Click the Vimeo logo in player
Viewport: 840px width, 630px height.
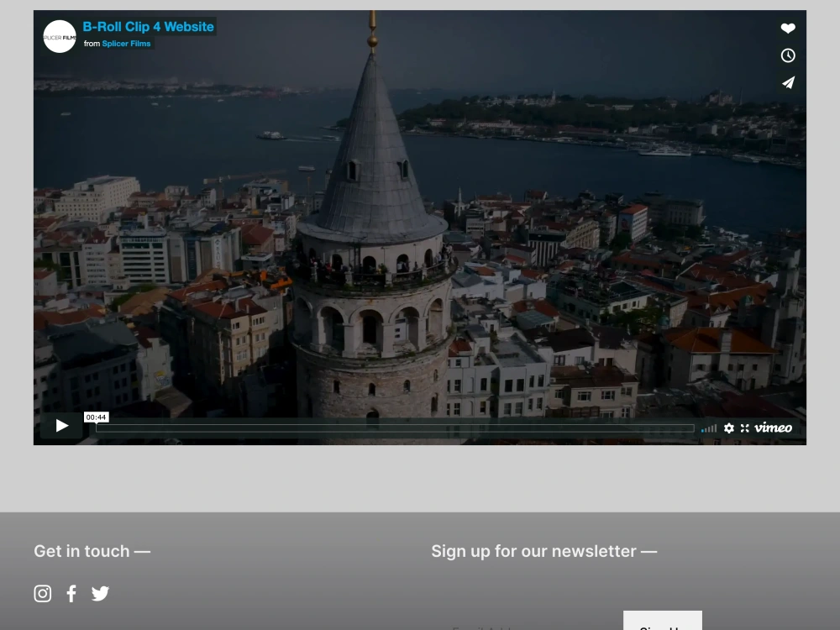click(773, 428)
